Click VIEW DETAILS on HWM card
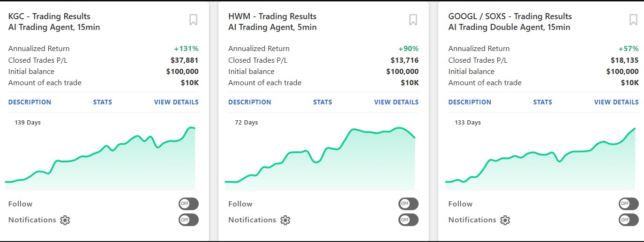 click(396, 102)
